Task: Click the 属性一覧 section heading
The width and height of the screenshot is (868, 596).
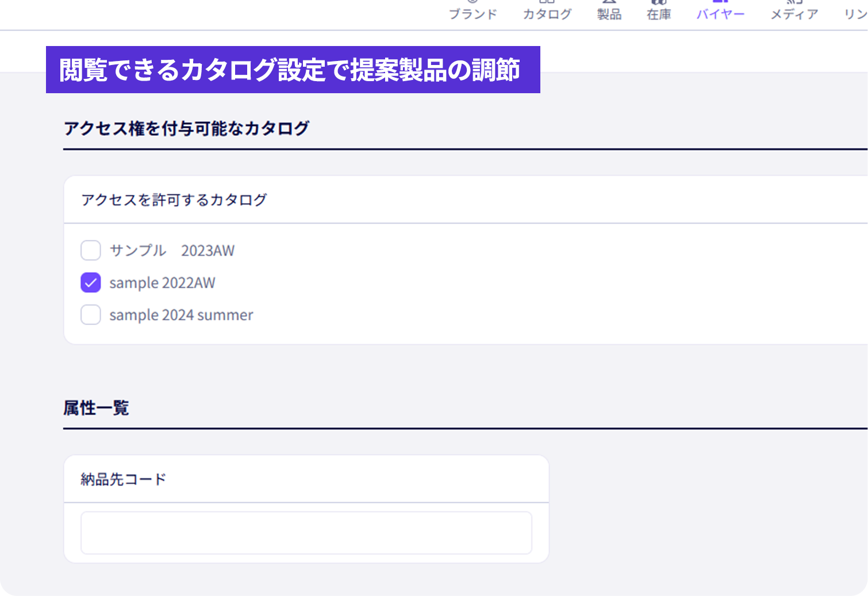Action: point(96,408)
